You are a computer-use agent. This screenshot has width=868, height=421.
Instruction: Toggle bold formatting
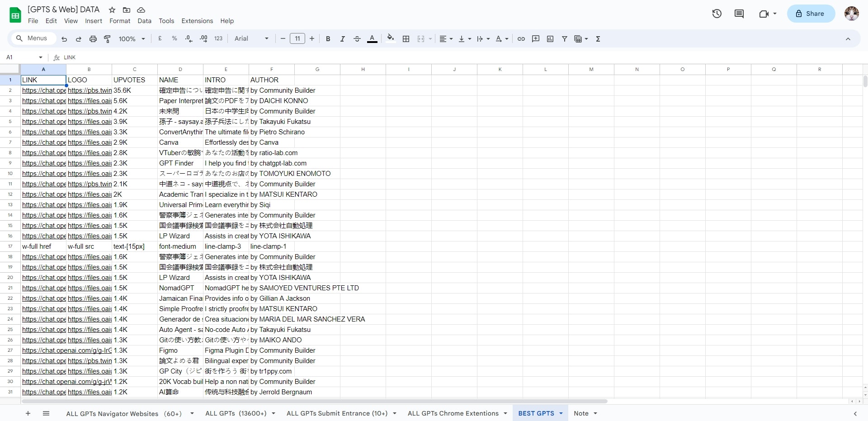[328, 39]
